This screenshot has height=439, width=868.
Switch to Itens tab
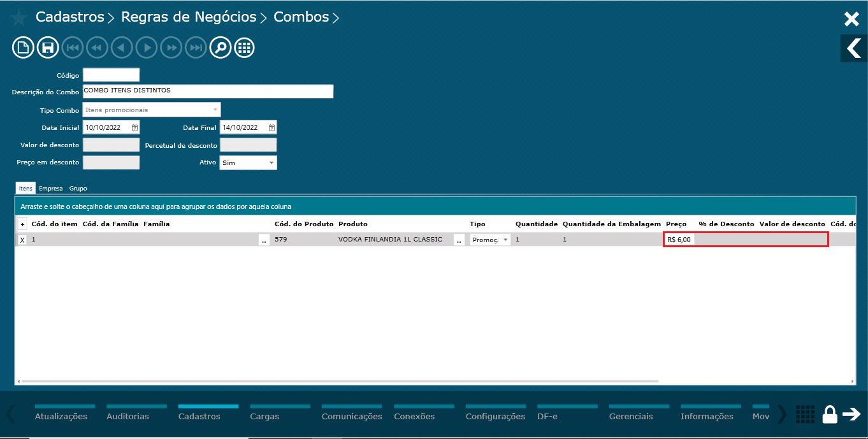(25, 189)
